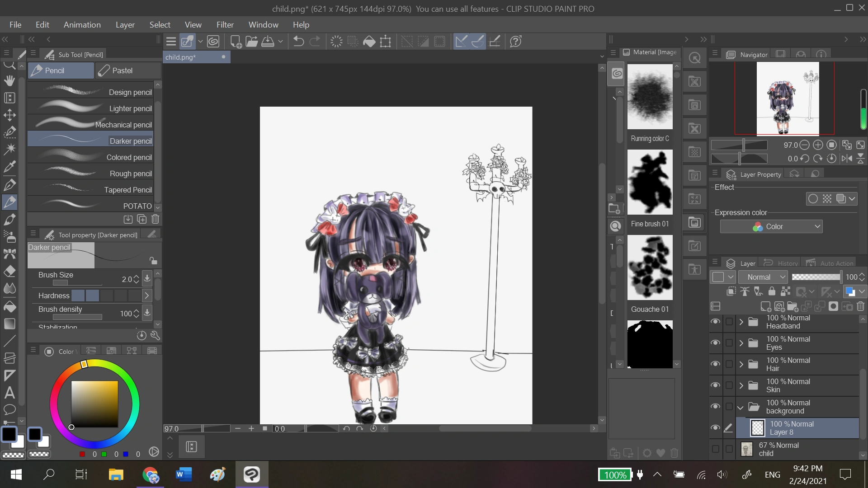Click the Undo icon in the toolbar
The width and height of the screenshot is (868, 488).
point(298,41)
